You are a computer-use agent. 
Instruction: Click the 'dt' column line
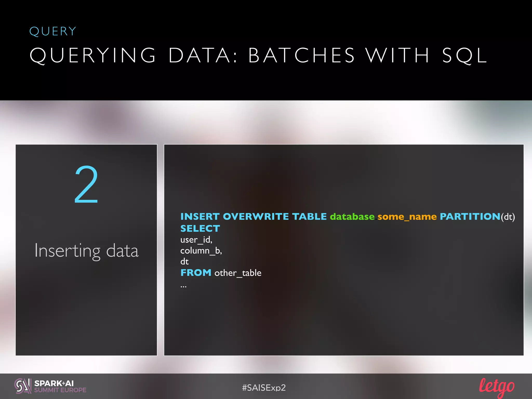click(x=184, y=262)
